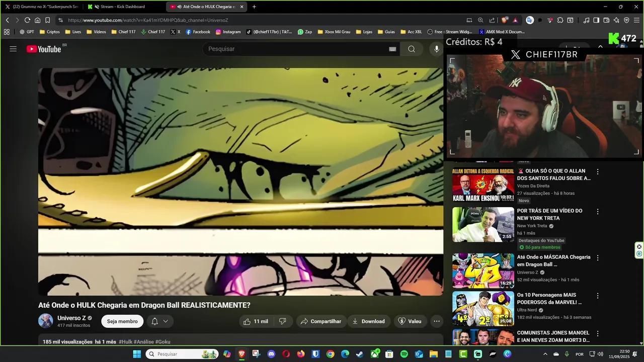This screenshot has width=644, height=362.
Task: Open the Criptos bookmarks folder
Action: 49,32
